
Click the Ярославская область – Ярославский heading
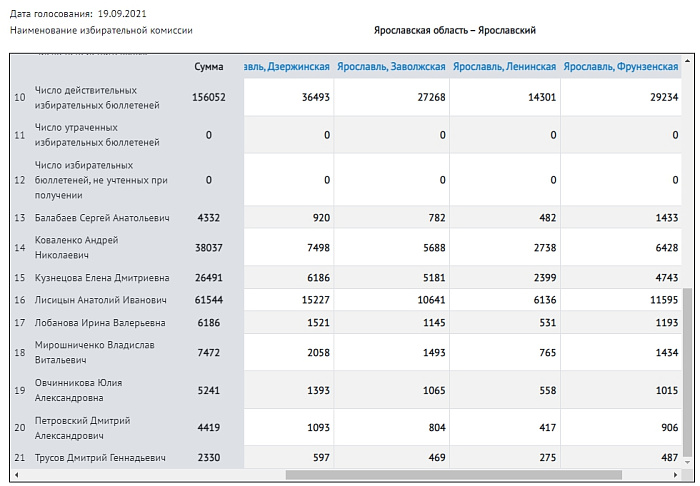pyautogui.click(x=455, y=30)
